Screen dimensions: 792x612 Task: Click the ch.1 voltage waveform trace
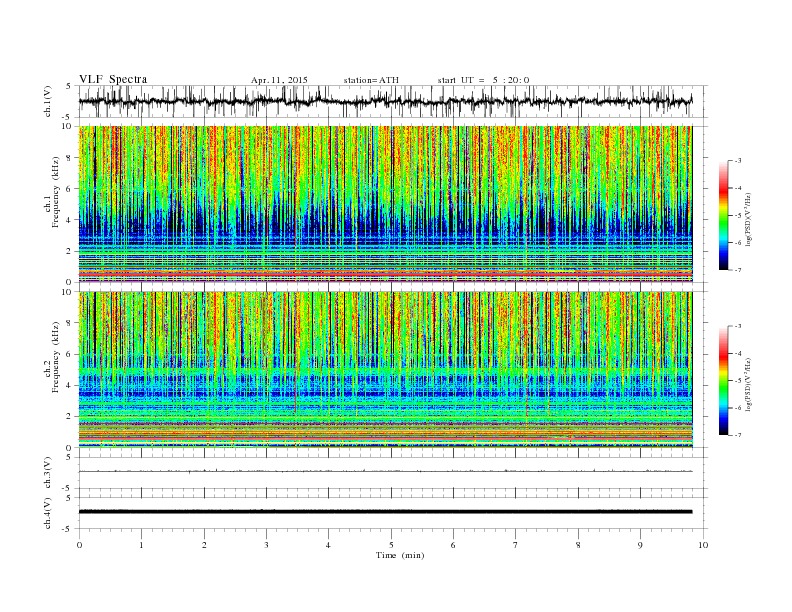tap(385, 101)
